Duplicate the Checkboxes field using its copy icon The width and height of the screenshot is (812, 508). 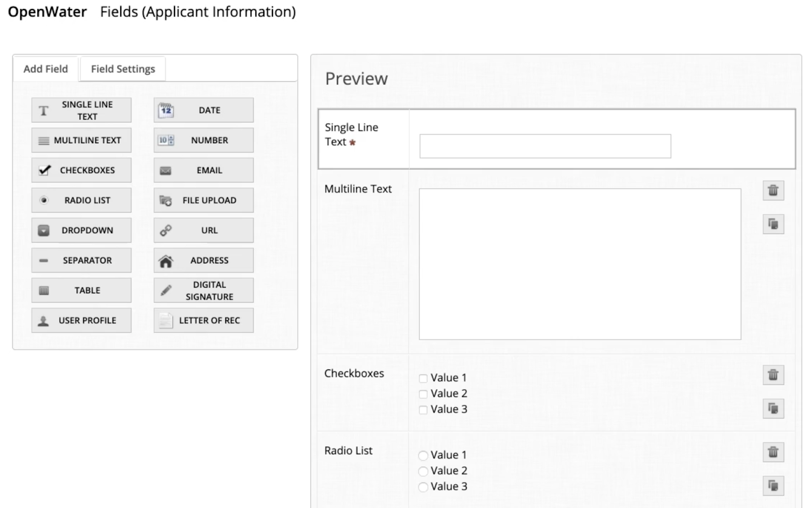click(773, 409)
